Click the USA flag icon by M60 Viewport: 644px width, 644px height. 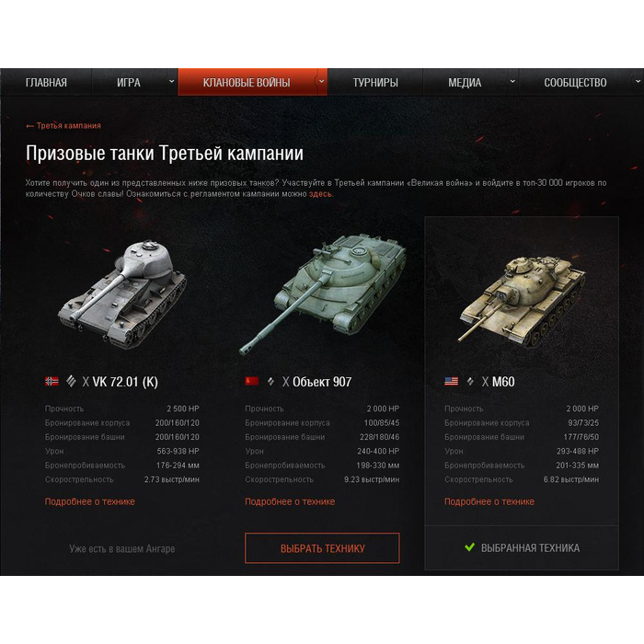[452, 382]
